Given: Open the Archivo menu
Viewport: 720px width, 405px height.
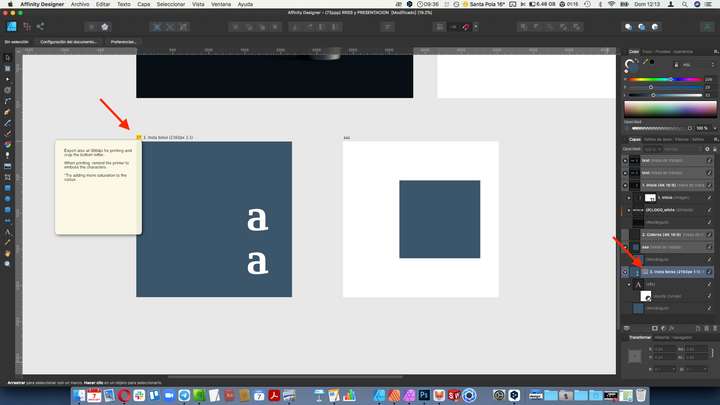Looking at the screenshot, I should [80, 4].
